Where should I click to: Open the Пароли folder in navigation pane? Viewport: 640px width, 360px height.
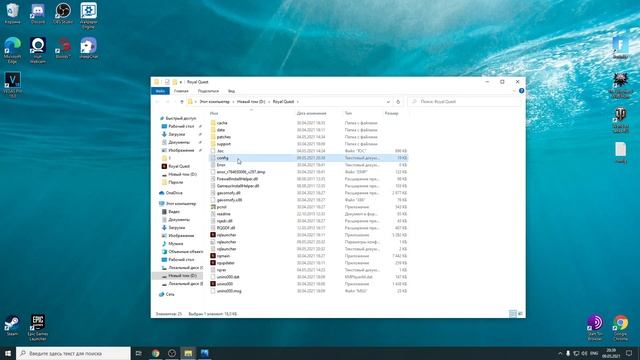click(176, 182)
